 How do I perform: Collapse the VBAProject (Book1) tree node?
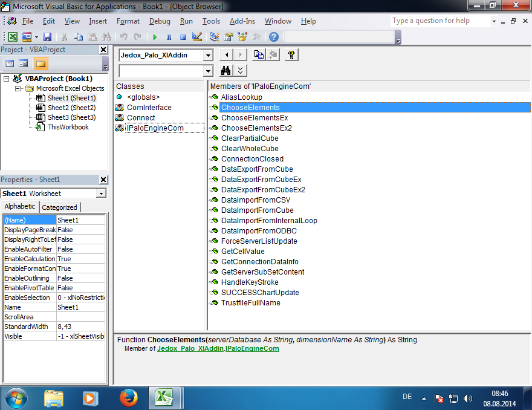(x=6, y=79)
